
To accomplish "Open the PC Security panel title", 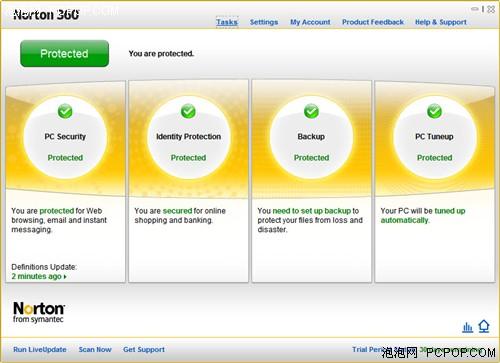I will click(x=65, y=137).
